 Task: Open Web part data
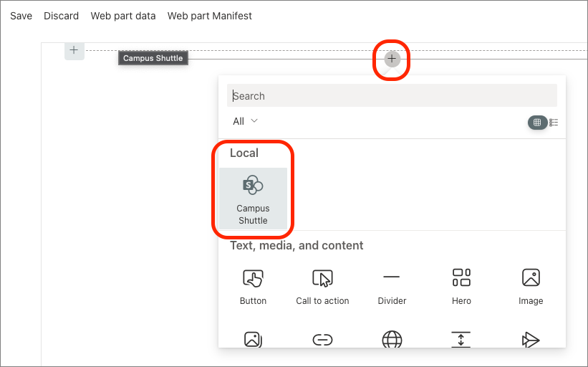(x=123, y=16)
